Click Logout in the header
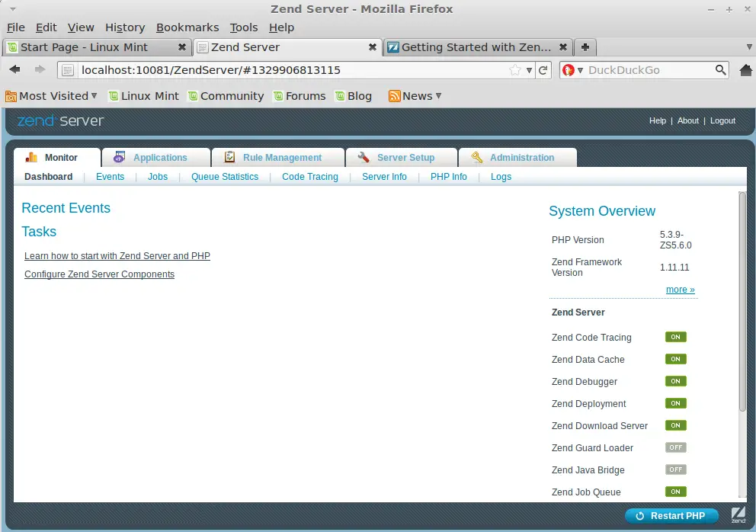Screen dimensions: 756x532 point(722,120)
